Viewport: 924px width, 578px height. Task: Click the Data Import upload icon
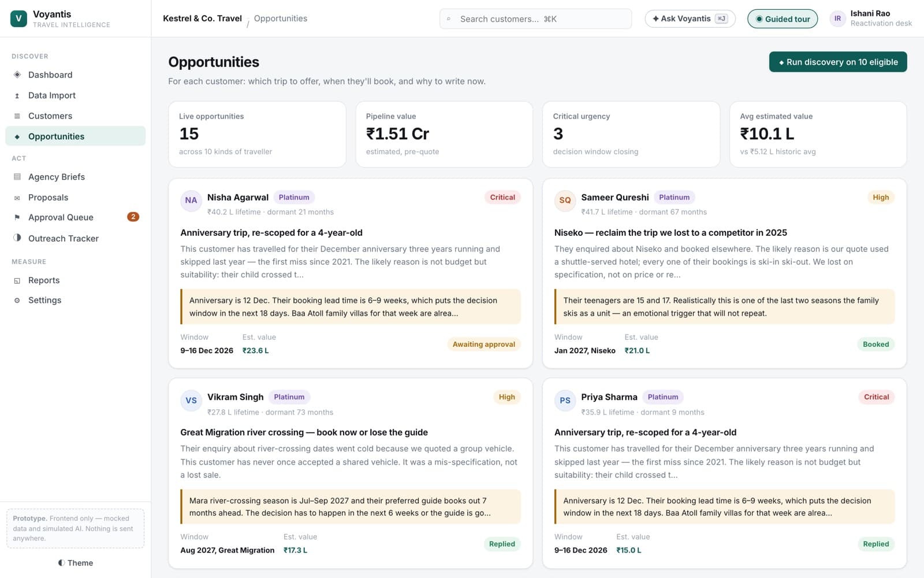[17, 95]
